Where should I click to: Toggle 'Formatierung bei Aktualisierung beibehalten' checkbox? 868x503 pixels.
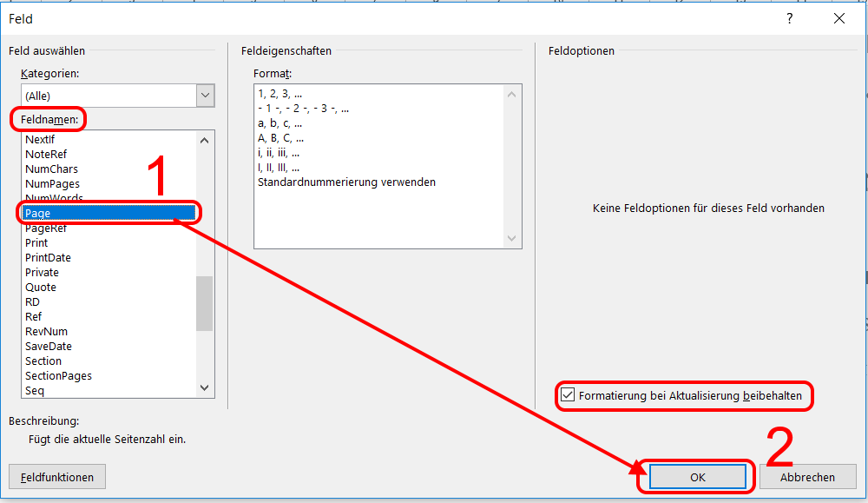tap(568, 395)
